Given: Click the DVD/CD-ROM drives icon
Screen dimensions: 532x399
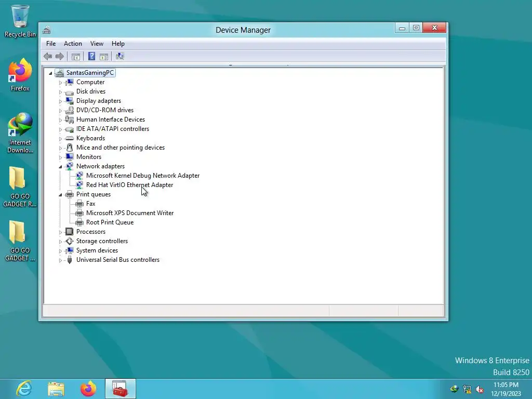Looking at the screenshot, I should [70, 110].
